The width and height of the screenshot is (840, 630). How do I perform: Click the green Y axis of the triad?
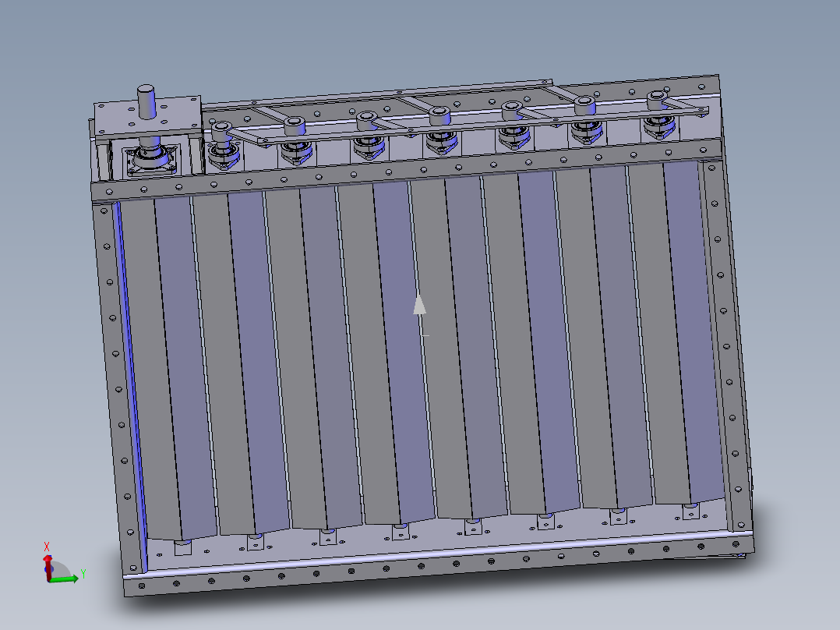click(x=65, y=579)
